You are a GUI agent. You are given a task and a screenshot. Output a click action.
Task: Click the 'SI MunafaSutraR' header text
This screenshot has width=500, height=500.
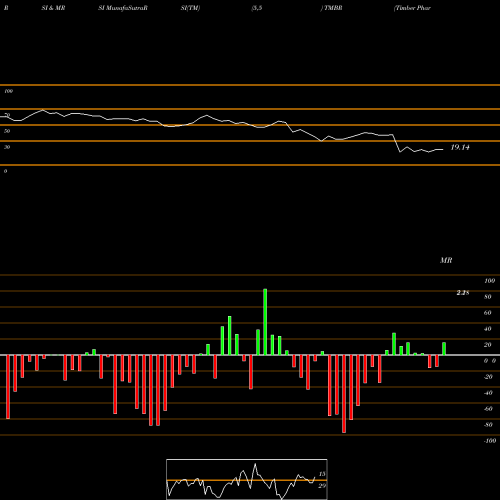coord(123,8)
